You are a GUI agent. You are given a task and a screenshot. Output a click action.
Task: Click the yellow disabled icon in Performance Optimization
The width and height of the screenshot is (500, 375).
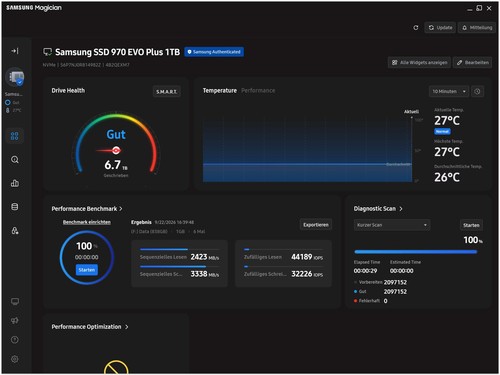116,367
